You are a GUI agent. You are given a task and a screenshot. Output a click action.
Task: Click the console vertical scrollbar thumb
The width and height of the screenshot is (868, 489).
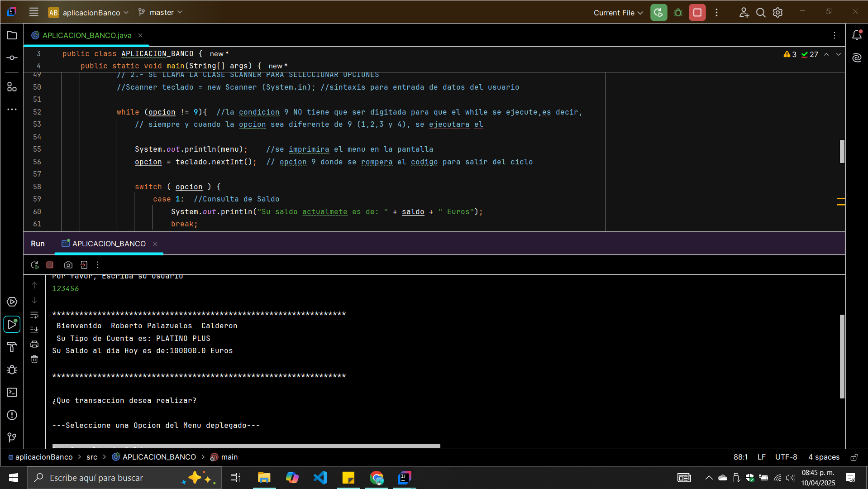842,356
